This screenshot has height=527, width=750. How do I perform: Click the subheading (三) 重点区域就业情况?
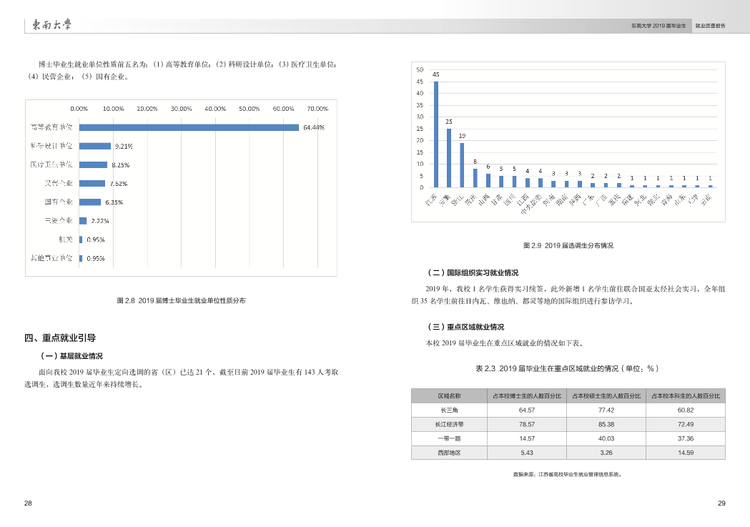pos(466,327)
